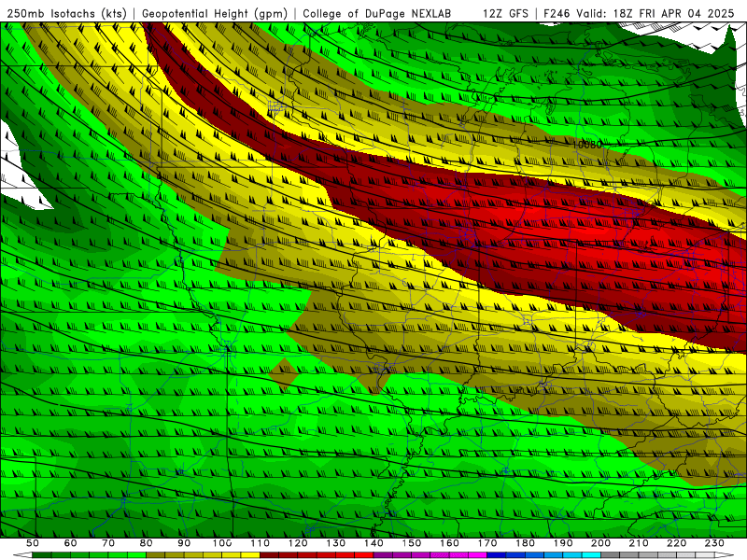Click the 170 value on the color scale
747x560 pixels.
click(x=487, y=543)
